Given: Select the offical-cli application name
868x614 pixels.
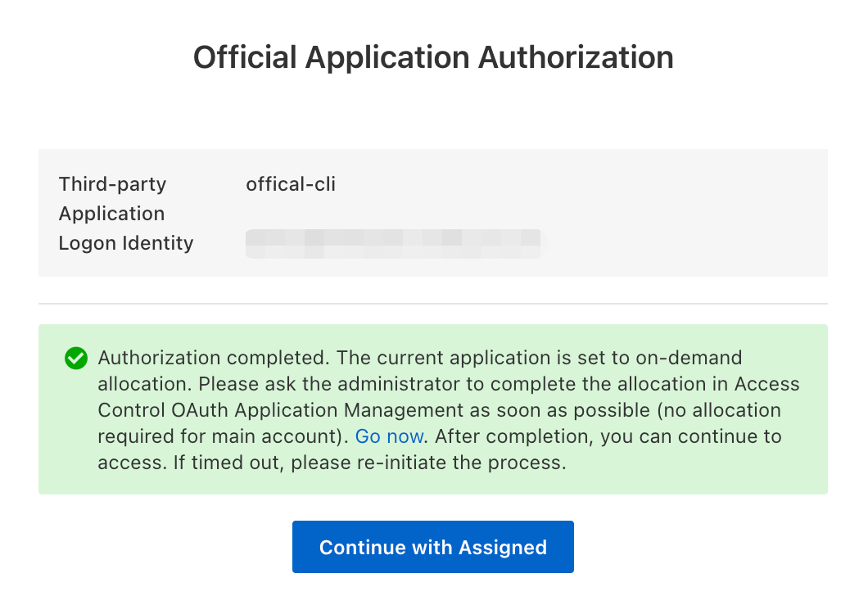Looking at the screenshot, I should 291,184.
